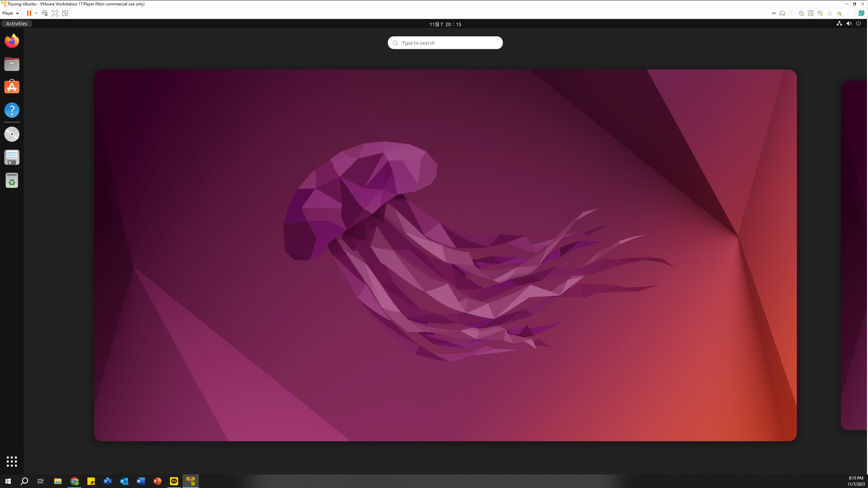The height and width of the screenshot is (488, 868).
Task: Select the main workspace thumbnail
Action: pyautogui.click(x=445, y=255)
